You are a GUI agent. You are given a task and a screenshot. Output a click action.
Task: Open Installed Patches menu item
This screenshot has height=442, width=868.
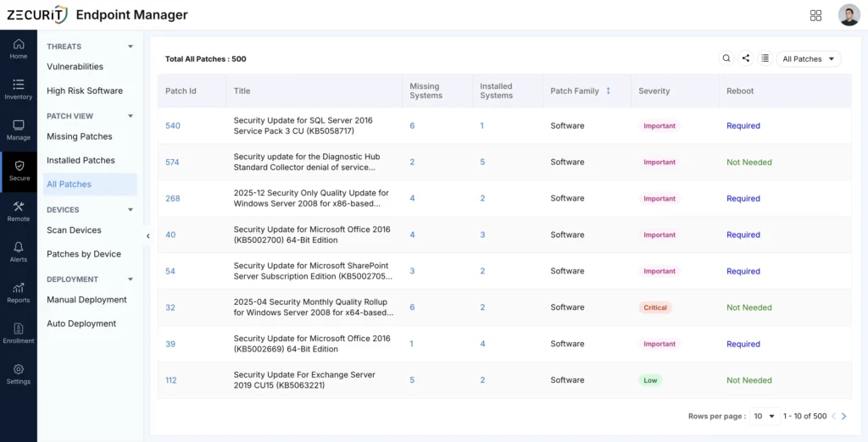[x=81, y=160]
